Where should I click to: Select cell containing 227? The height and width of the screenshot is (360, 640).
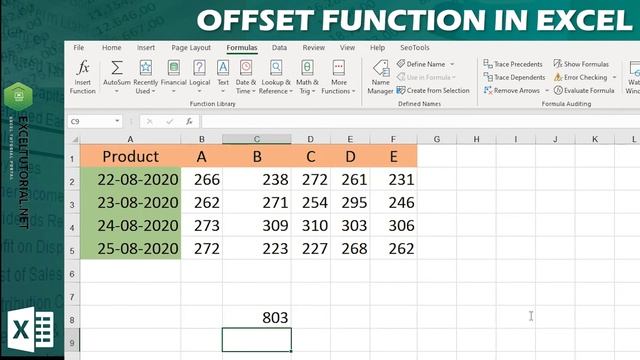[311, 248]
